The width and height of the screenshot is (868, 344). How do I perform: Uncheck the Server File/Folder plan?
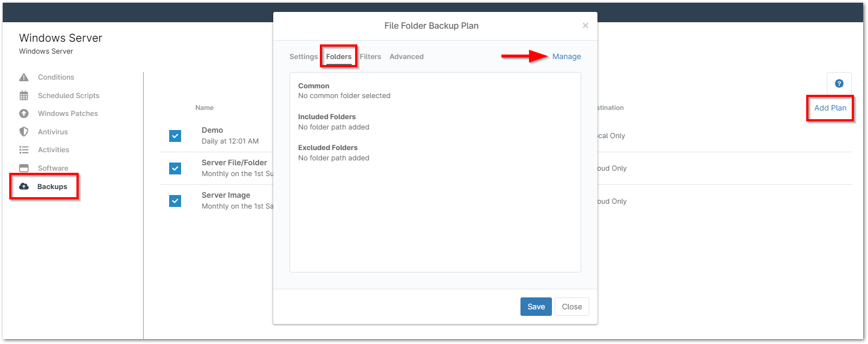175,168
